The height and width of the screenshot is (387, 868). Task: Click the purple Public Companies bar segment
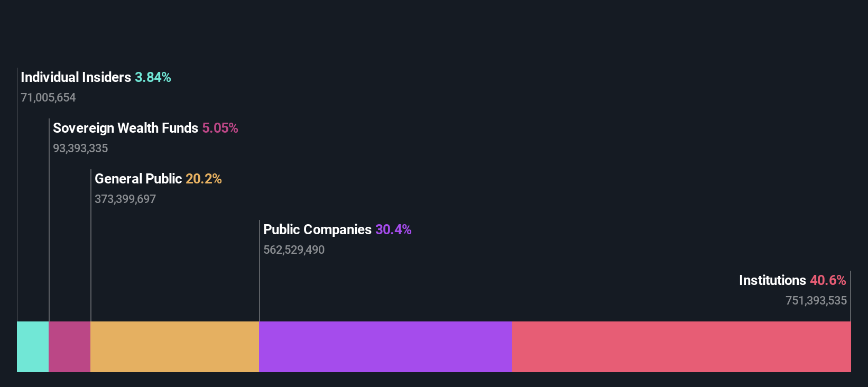(386, 347)
